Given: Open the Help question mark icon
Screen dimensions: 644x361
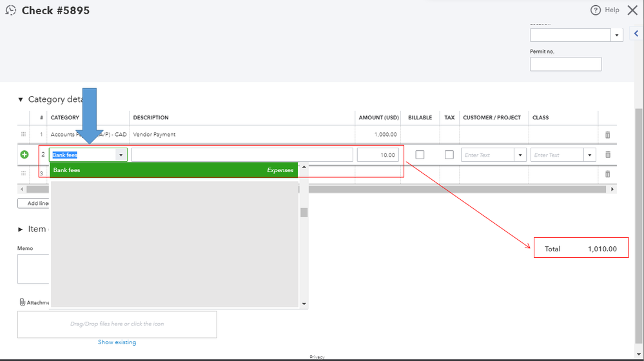Looking at the screenshot, I should click(x=595, y=10).
